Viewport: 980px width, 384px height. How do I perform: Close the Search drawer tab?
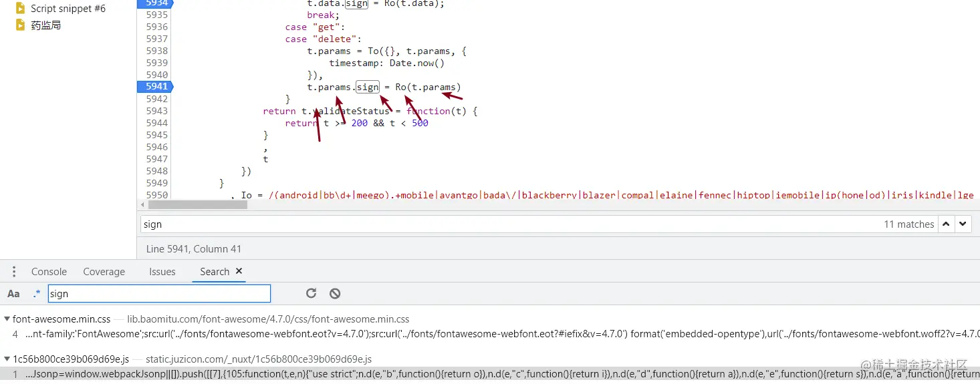[x=239, y=271]
